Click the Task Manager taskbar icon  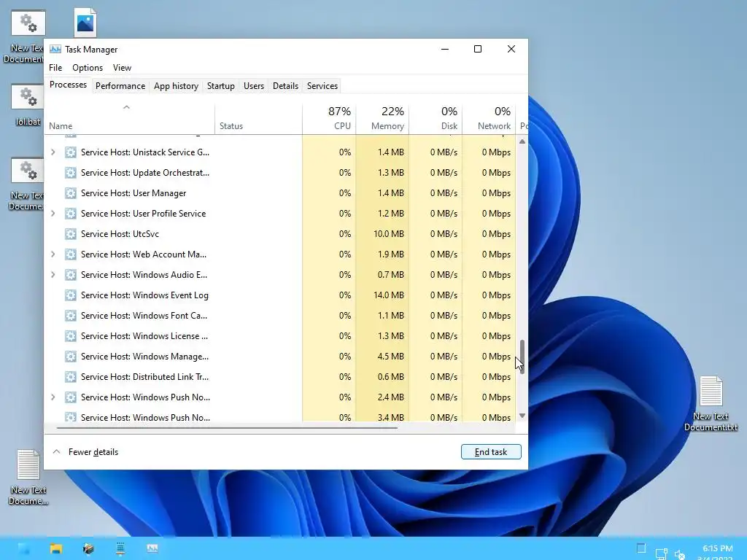(x=152, y=548)
